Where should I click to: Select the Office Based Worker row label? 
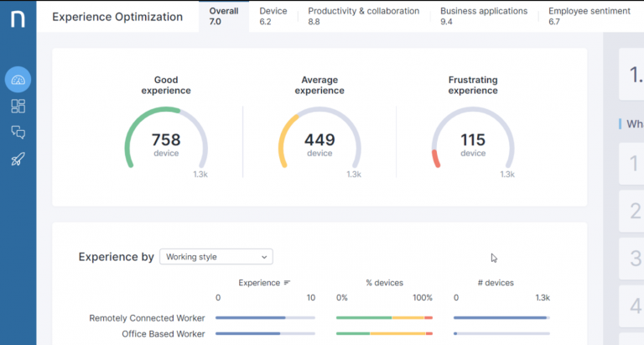pos(163,334)
